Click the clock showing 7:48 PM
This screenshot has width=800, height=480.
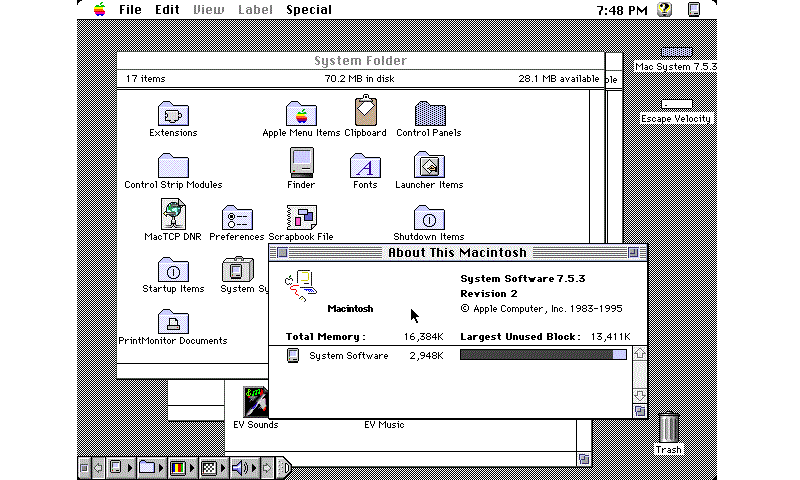coord(622,10)
